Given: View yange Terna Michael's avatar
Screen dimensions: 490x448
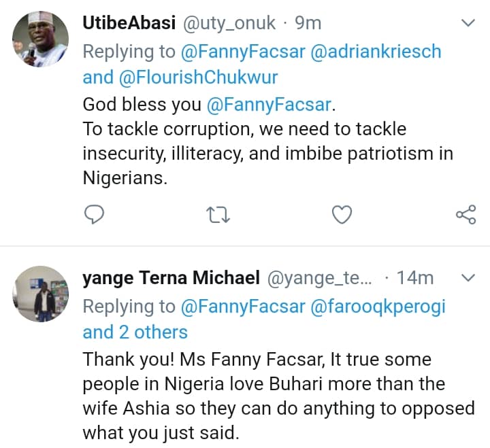Looking at the screenshot, I should [x=42, y=294].
